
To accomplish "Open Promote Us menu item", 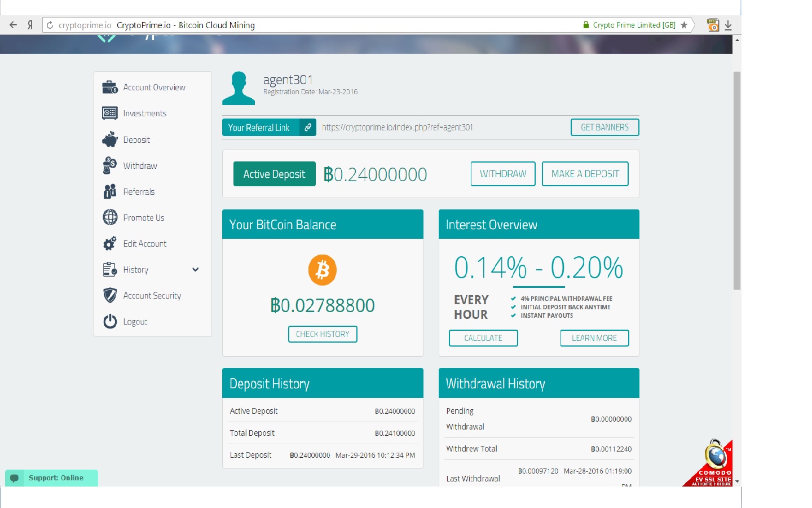I will (144, 218).
